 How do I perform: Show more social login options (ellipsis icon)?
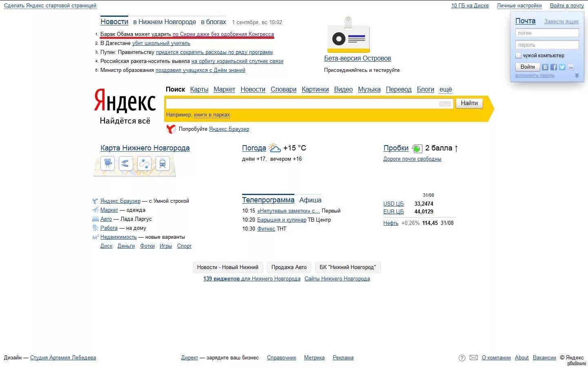(571, 67)
